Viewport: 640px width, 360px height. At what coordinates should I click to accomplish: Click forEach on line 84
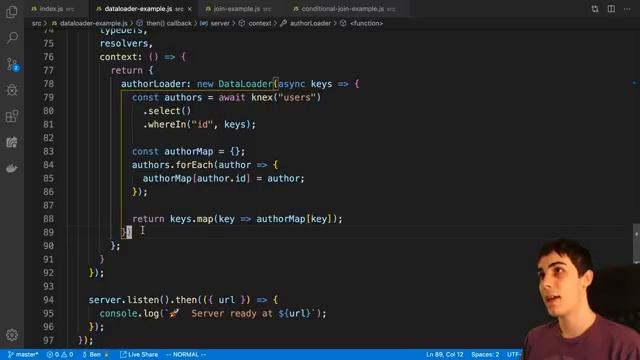[194, 164]
